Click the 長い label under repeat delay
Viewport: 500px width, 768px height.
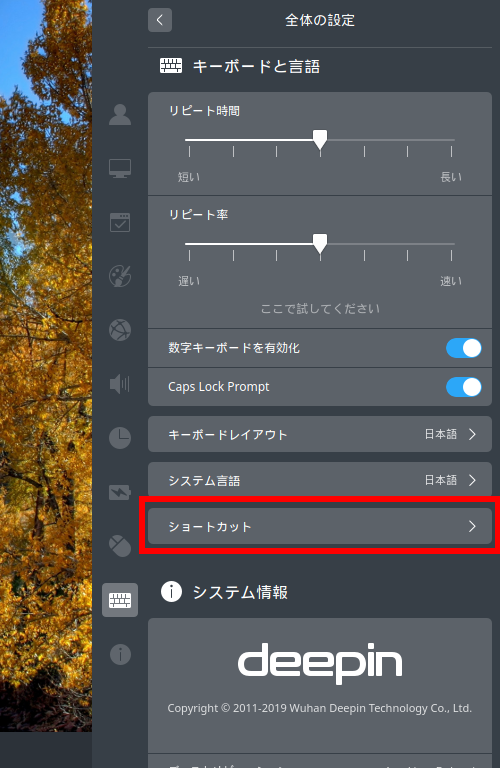pos(451,177)
